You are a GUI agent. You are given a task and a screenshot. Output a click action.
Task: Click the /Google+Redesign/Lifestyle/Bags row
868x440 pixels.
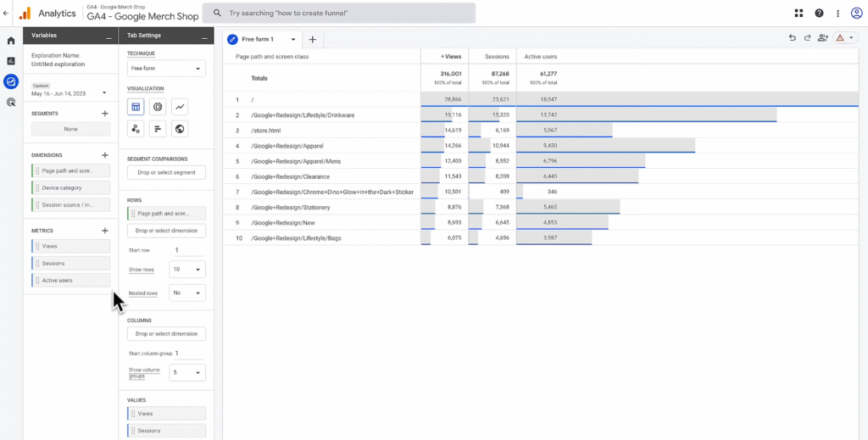pyautogui.click(x=540, y=237)
